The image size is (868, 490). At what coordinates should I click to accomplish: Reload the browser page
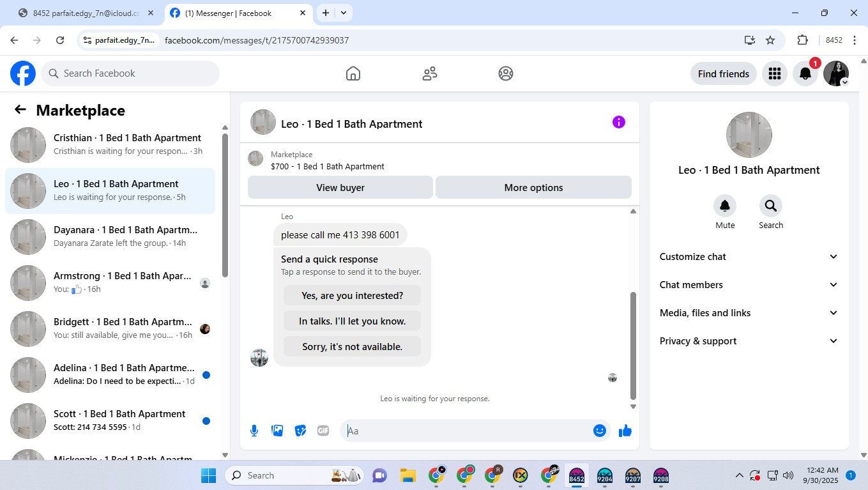pos(60,40)
